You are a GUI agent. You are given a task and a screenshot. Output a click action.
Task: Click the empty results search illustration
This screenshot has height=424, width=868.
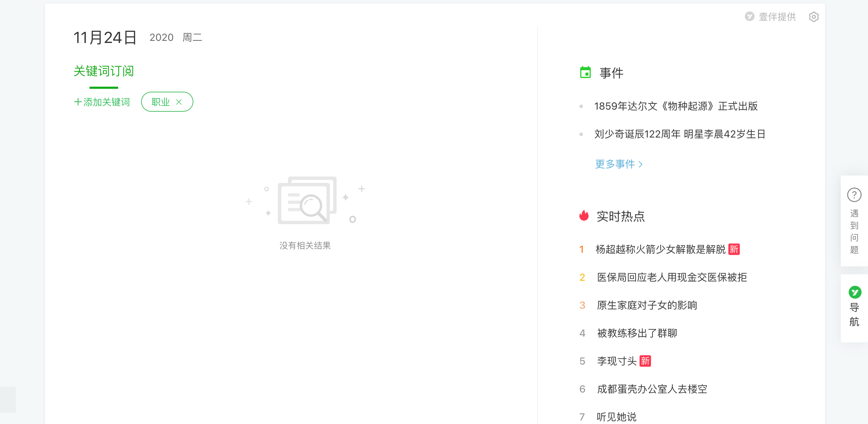307,201
